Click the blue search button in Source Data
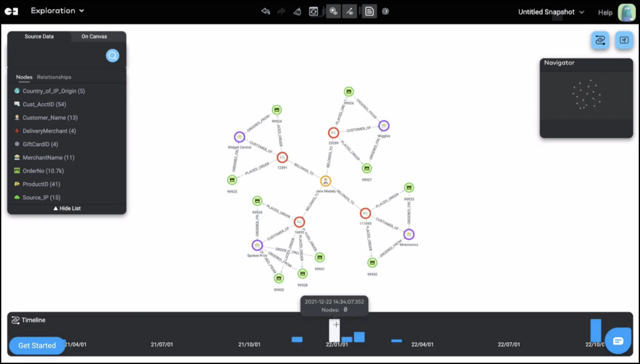This screenshot has width=640, height=364. (112, 56)
